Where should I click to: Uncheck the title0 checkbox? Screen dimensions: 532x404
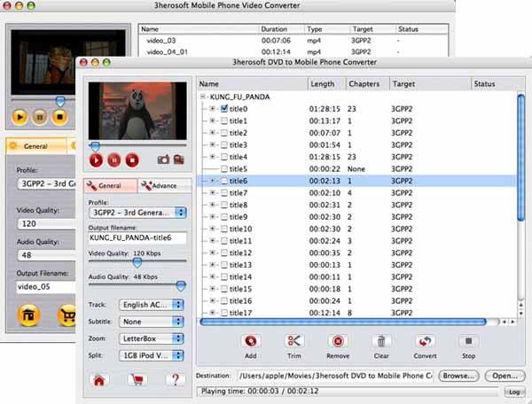point(224,109)
